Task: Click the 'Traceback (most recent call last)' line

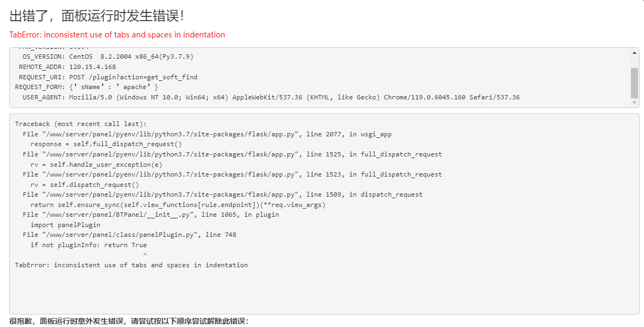Action: pos(80,124)
